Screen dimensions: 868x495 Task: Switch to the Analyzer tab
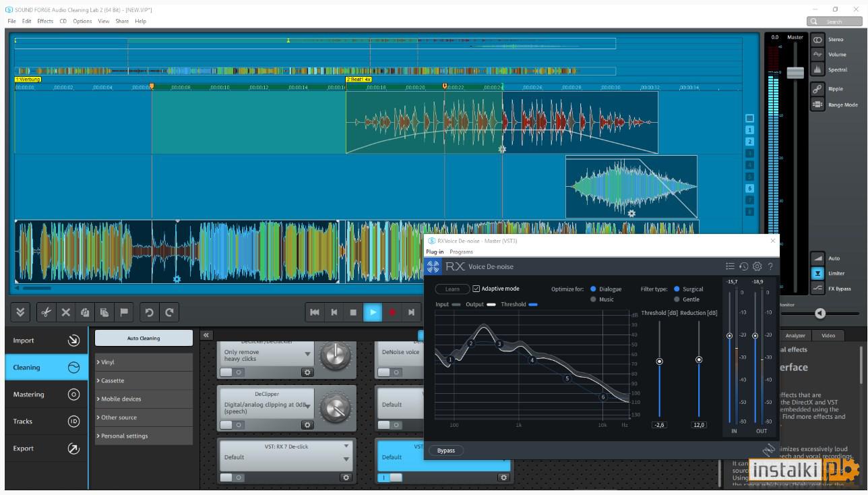click(x=795, y=335)
